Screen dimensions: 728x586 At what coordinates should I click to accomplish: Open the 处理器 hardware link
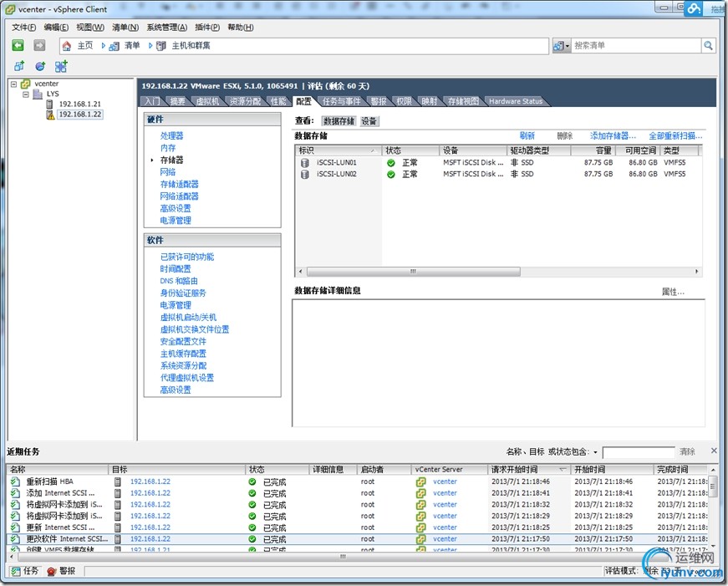pyautogui.click(x=171, y=135)
